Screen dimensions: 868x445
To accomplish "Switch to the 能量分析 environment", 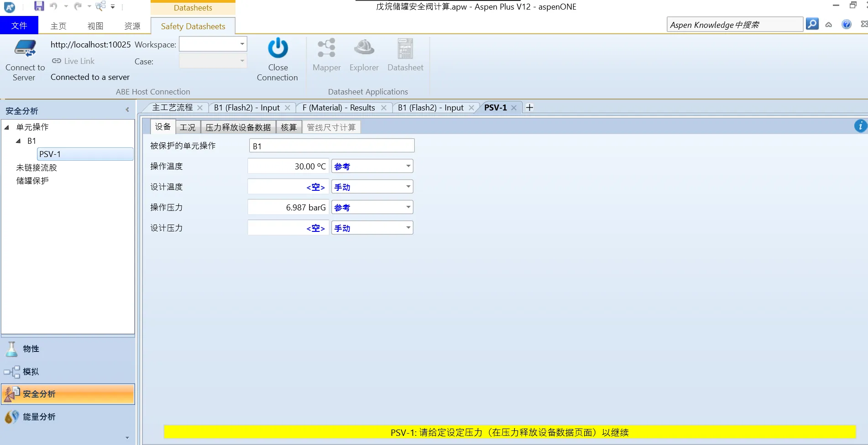I will pyautogui.click(x=39, y=417).
